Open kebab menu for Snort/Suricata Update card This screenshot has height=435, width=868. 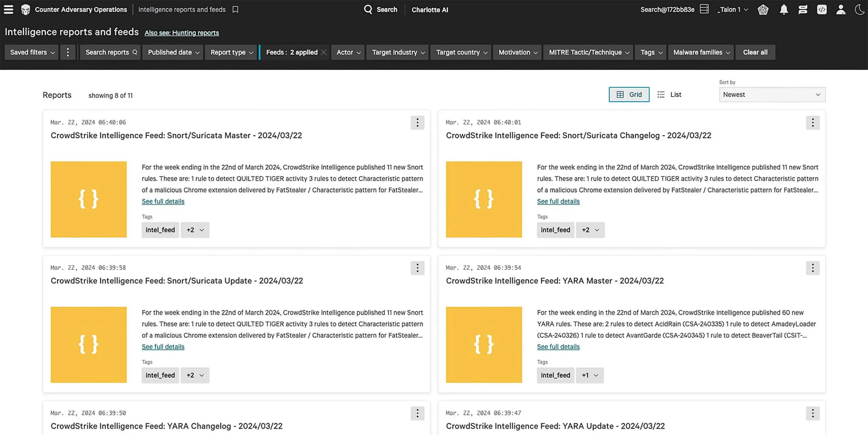417,268
